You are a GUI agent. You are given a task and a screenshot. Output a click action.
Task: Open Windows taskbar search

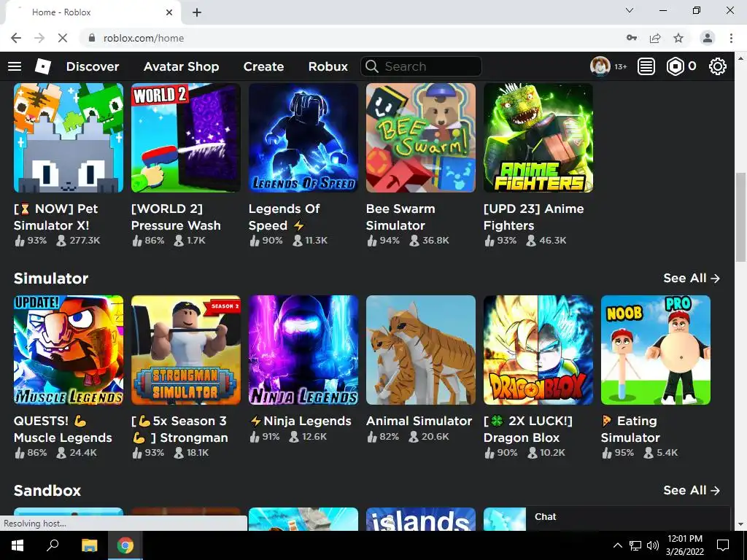coord(53,545)
